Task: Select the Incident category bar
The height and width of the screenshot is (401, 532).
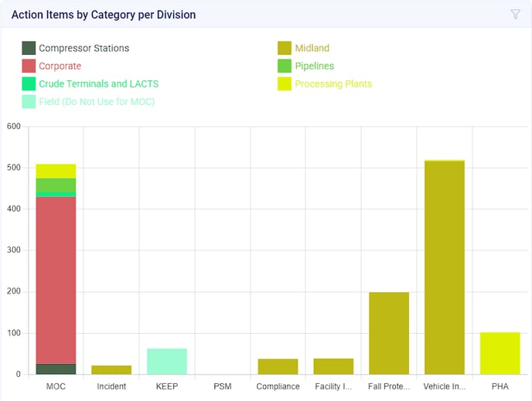Action: pos(111,370)
